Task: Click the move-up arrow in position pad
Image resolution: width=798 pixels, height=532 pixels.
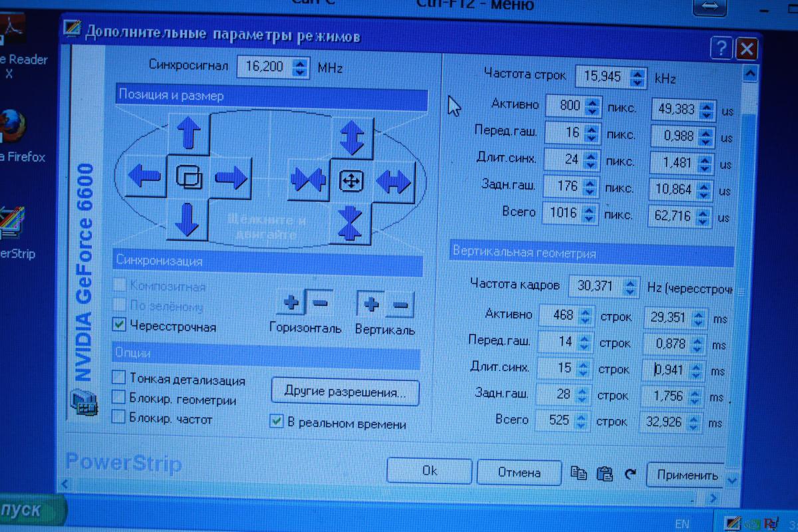Action: pos(189,133)
